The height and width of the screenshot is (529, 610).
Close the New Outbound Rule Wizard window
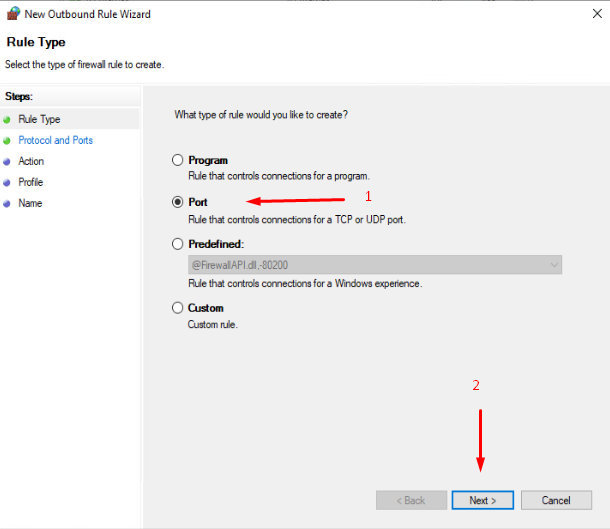(597, 14)
